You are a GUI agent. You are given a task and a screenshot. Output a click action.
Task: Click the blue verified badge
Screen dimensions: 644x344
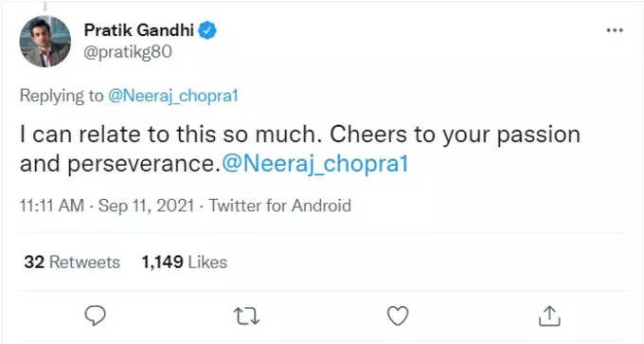coord(207,30)
